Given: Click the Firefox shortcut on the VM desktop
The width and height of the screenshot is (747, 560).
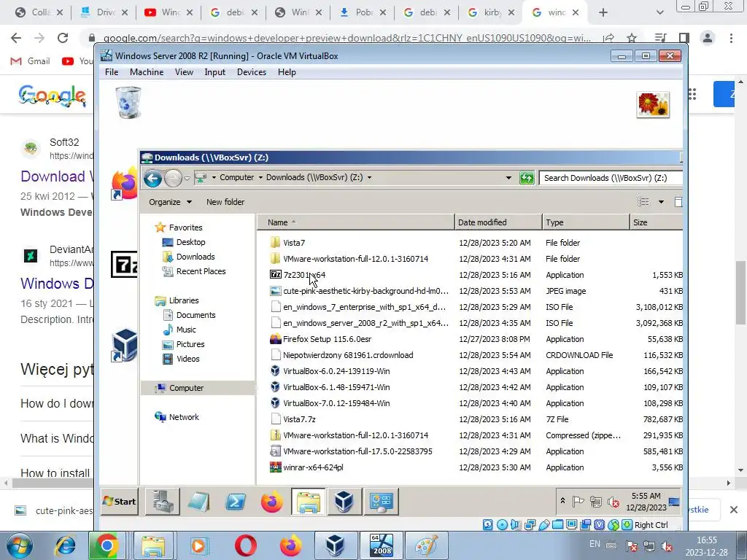Looking at the screenshot, I should pos(125,183).
